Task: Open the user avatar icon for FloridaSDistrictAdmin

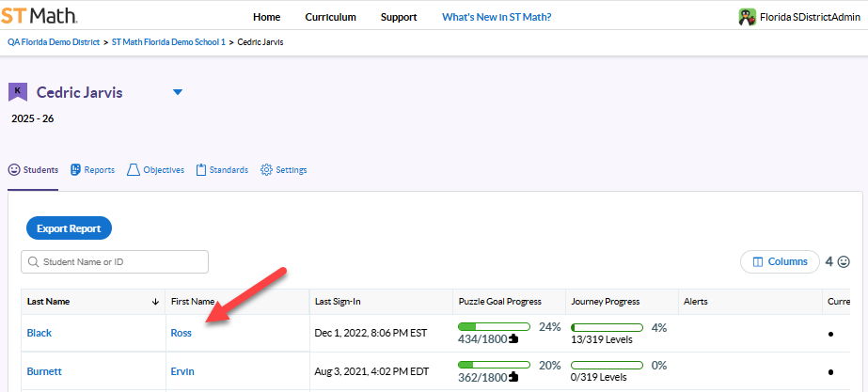Action: (x=748, y=17)
